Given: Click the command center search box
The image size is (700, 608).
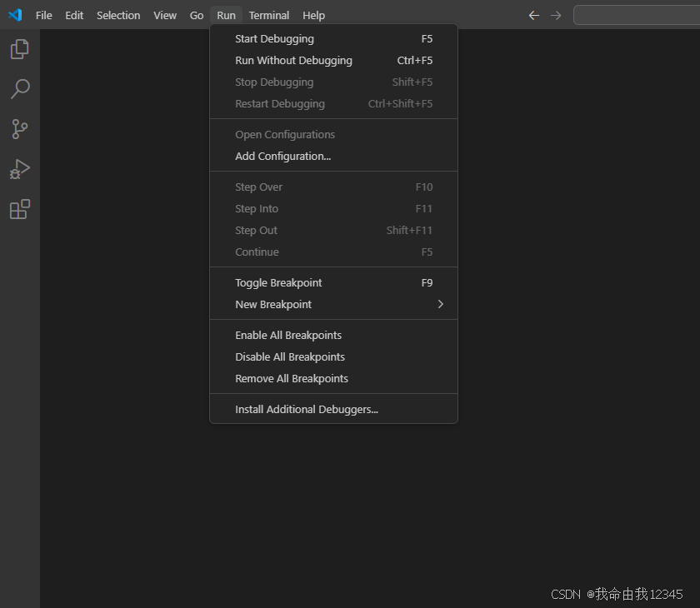Looking at the screenshot, I should 637,15.
